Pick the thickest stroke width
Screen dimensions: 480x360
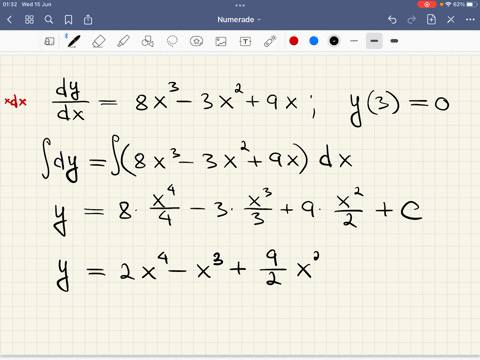(394, 41)
